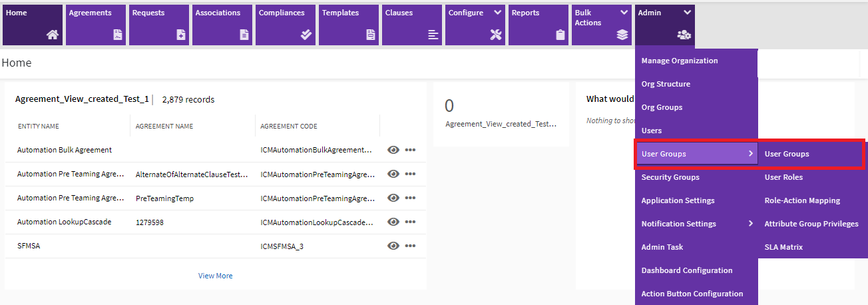868x305 pixels.
Task: Choose User Roles in the submenu
Action: 783,177
